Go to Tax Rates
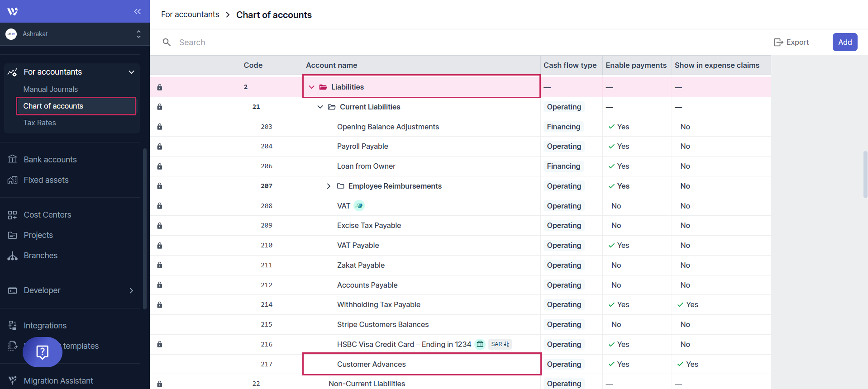868x389 pixels. coord(40,123)
